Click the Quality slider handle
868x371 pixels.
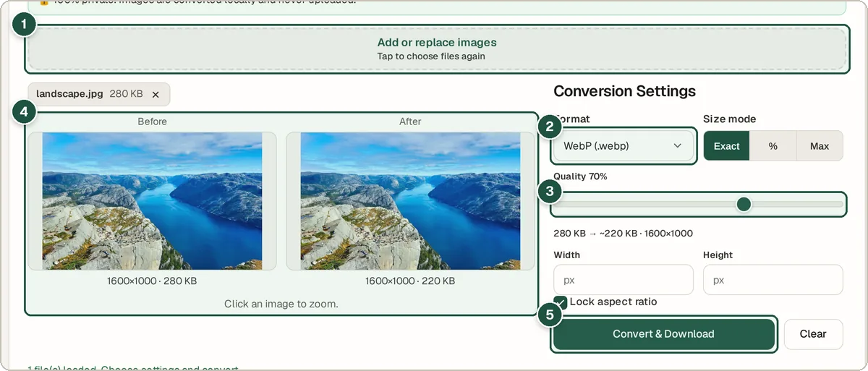click(x=744, y=205)
